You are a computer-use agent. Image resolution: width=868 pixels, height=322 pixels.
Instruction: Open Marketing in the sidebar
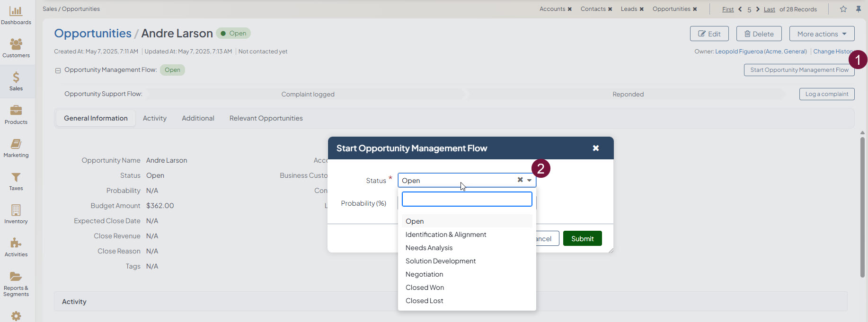(16, 144)
